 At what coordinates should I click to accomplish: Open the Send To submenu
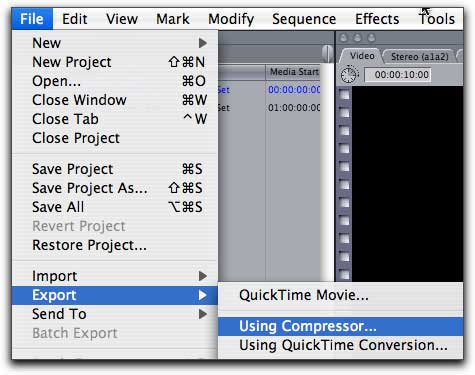point(115,314)
